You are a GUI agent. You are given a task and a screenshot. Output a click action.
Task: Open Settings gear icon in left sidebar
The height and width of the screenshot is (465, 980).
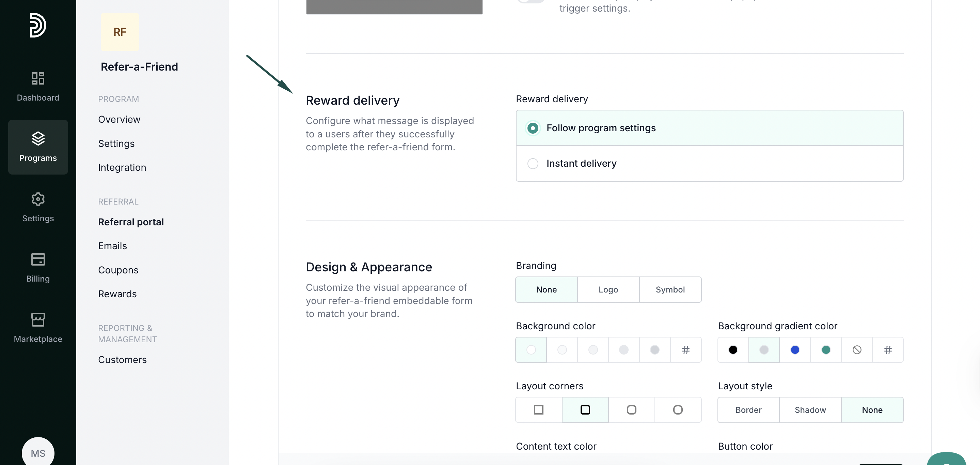pos(38,199)
